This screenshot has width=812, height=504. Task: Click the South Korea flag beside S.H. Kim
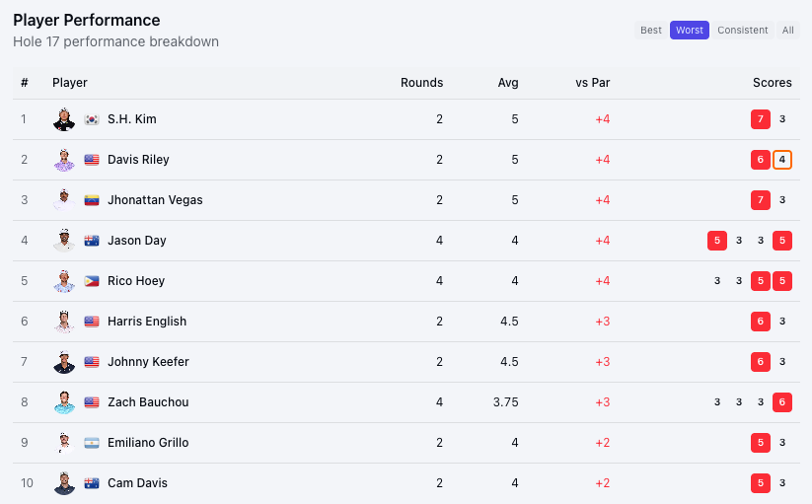[x=92, y=119]
